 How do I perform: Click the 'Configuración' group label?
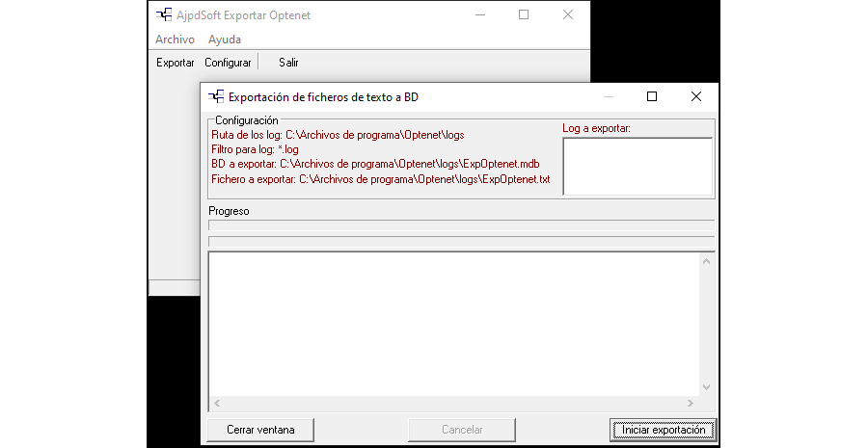click(246, 120)
